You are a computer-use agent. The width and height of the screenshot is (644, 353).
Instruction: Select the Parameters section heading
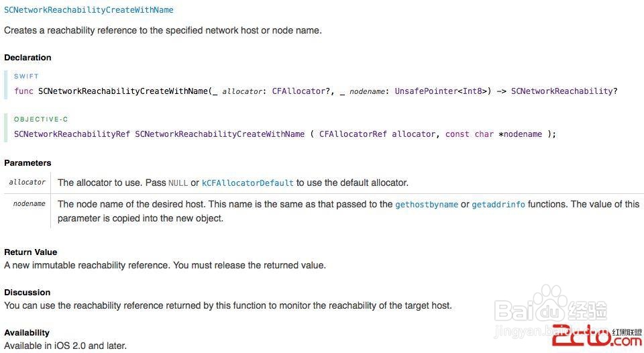point(28,162)
